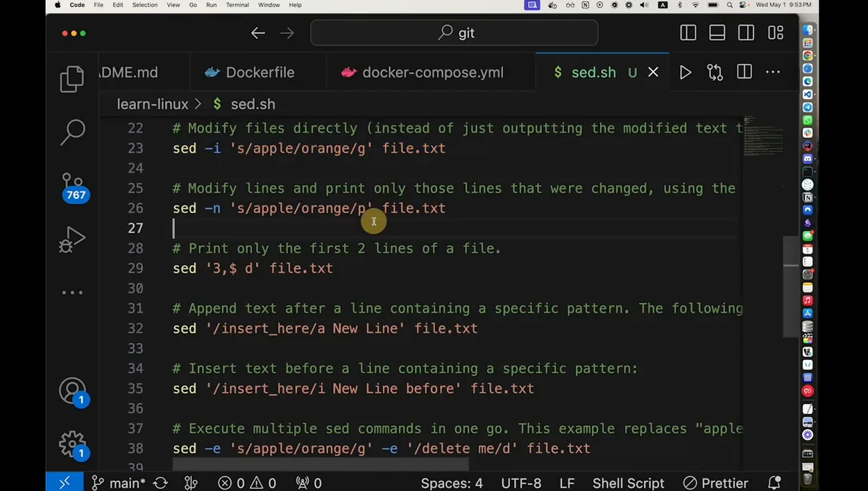Open Finder from the dock
This screenshot has height=491, width=868.
click(x=808, y=30)
